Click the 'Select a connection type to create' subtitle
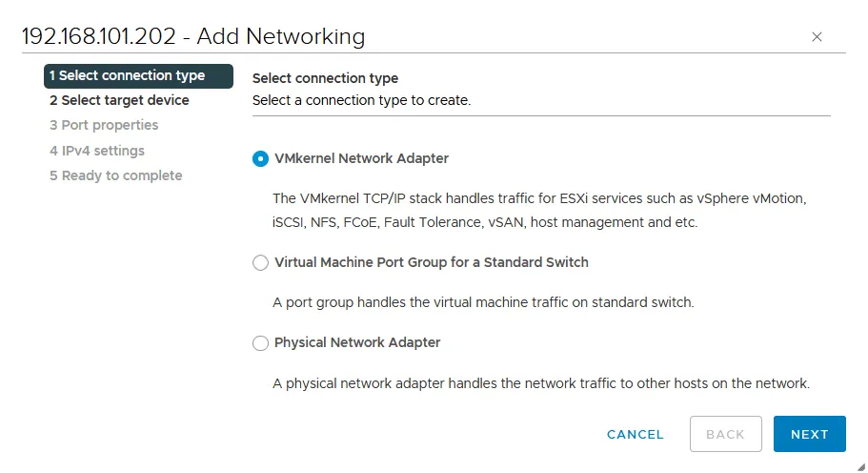 361,100
